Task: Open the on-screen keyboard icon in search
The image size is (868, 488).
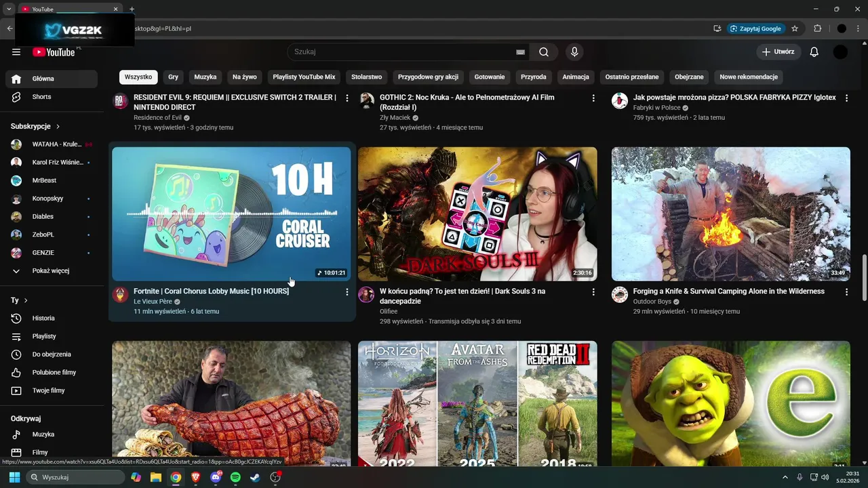Action: (520, 52)
